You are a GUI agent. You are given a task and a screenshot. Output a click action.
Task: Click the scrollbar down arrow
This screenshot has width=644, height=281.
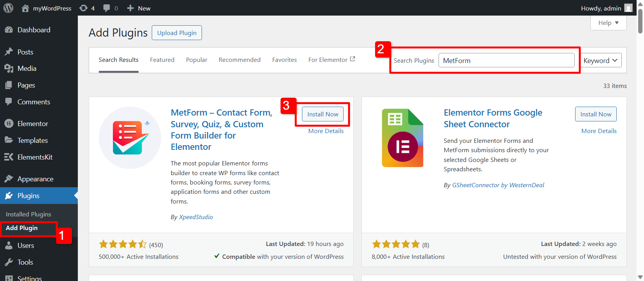pos(640,277)
